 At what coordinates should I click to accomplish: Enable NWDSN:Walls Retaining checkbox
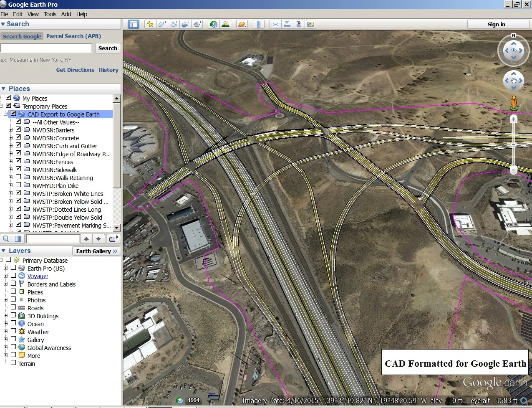(x=18, y=177)
